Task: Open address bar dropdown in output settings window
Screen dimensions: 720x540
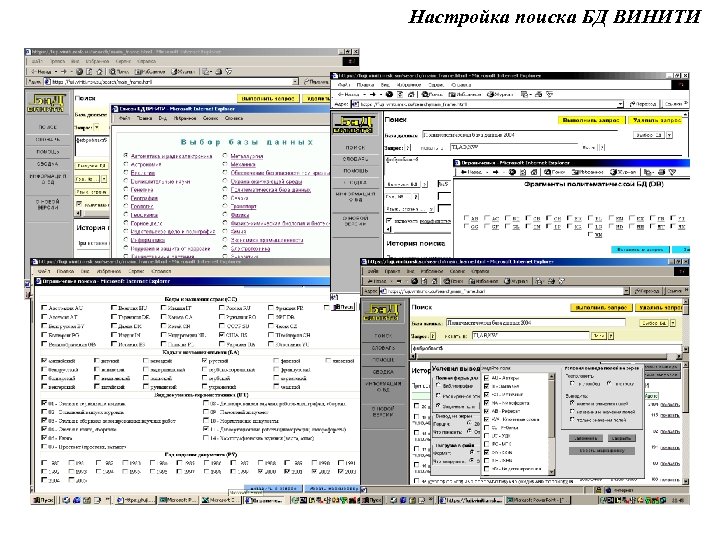Action: [x=626, y=291]
